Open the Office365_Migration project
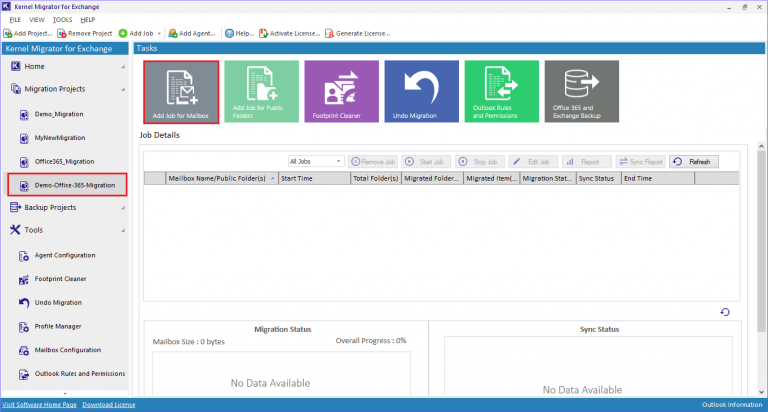The image size is (768, 412). [x=64, y=161]
